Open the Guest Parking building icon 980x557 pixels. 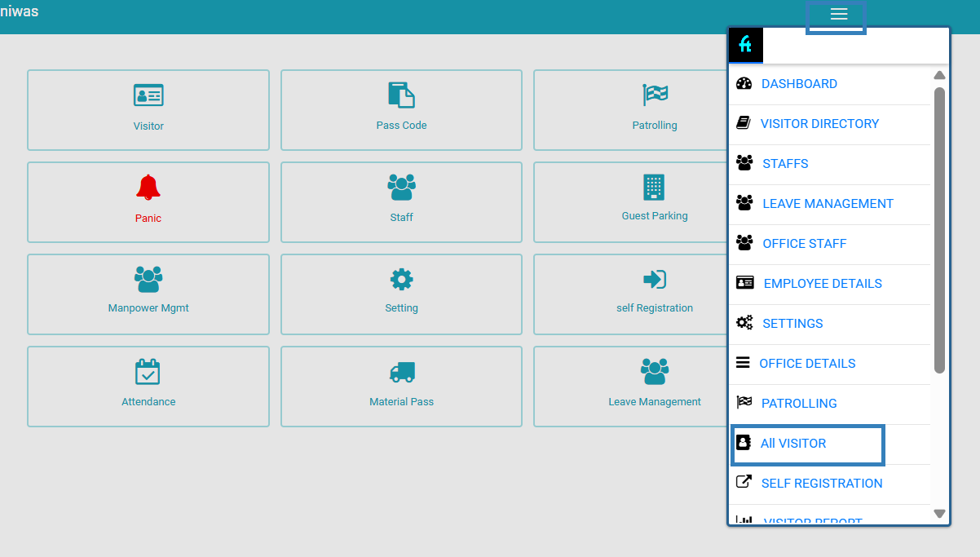[654, 188]
